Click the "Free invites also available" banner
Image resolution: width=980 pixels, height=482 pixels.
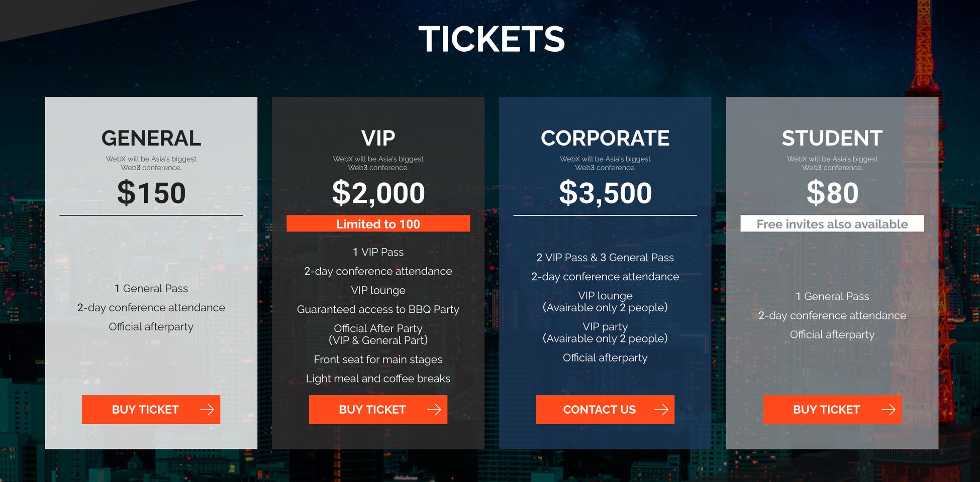tap(832, 224)
